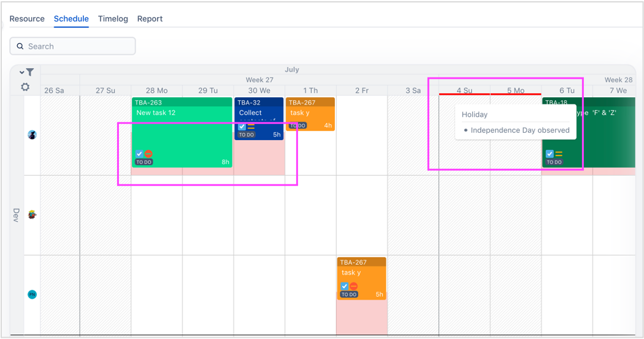Screen dimensions: 644x339
Task: Click the red blocker priority icon on TBA-263
Action: coord(148,154)
